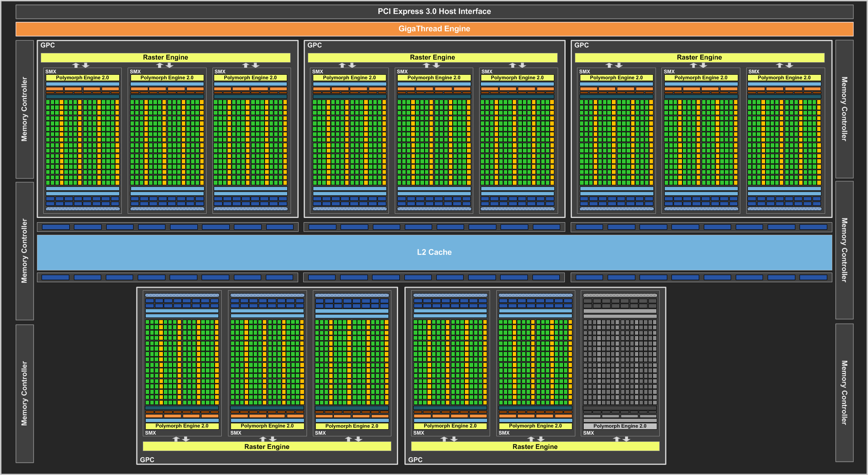
Task: Click the bottom-right GPC label
Action: (415, 459)
